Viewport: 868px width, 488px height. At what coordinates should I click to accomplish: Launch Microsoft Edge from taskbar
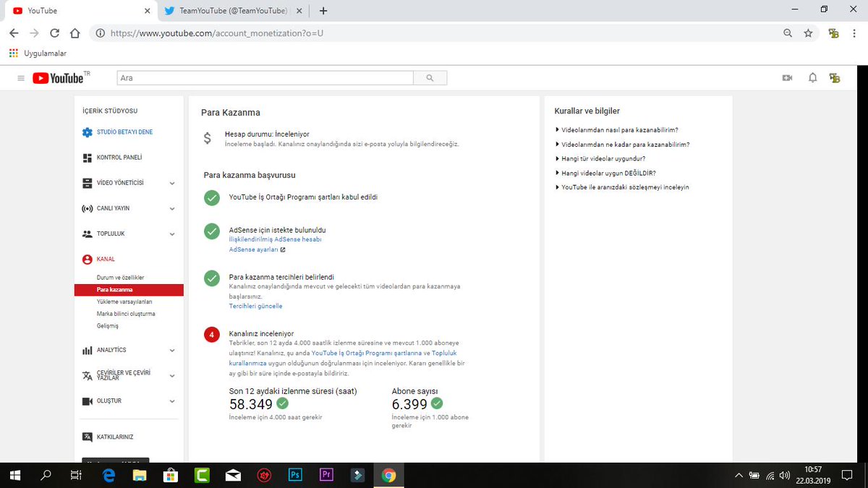tap(109, 475)
